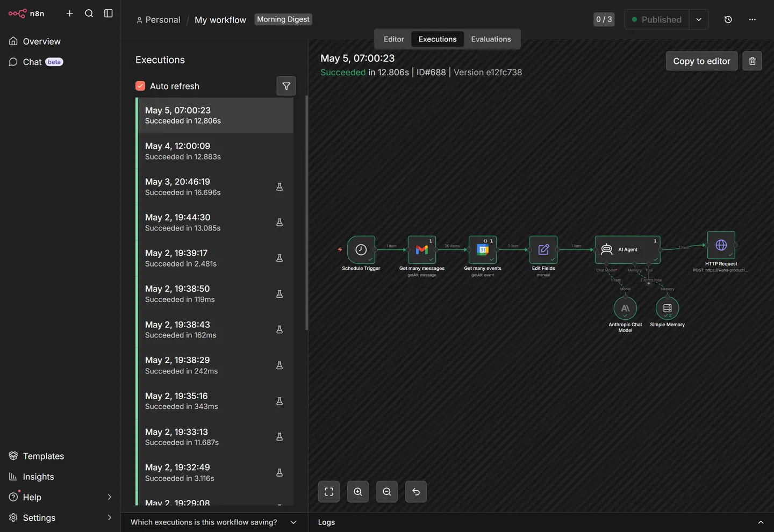Uncheck the Auto refresh checkbox
Screen dimensions: 774x532
[x=140, y=86]
